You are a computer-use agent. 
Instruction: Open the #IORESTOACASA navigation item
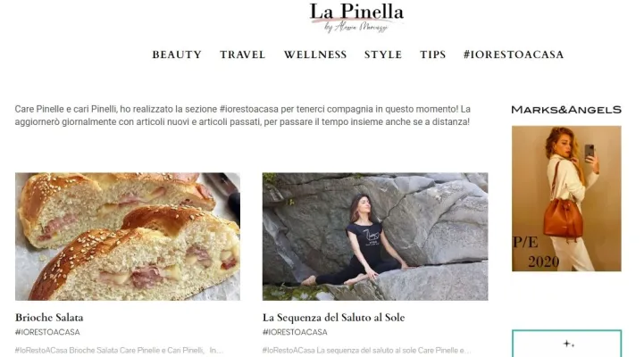pos(514,54)
